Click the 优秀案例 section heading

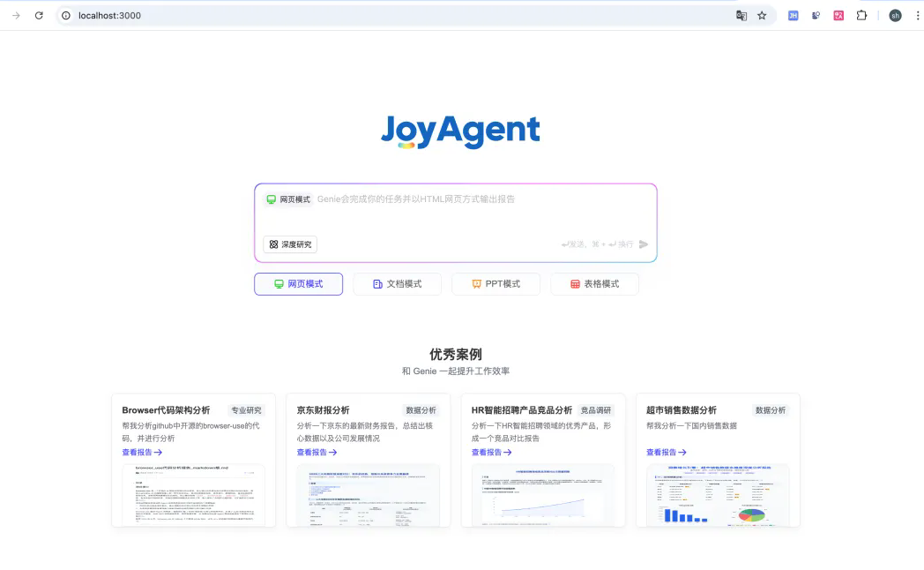[x=456, y=354]
